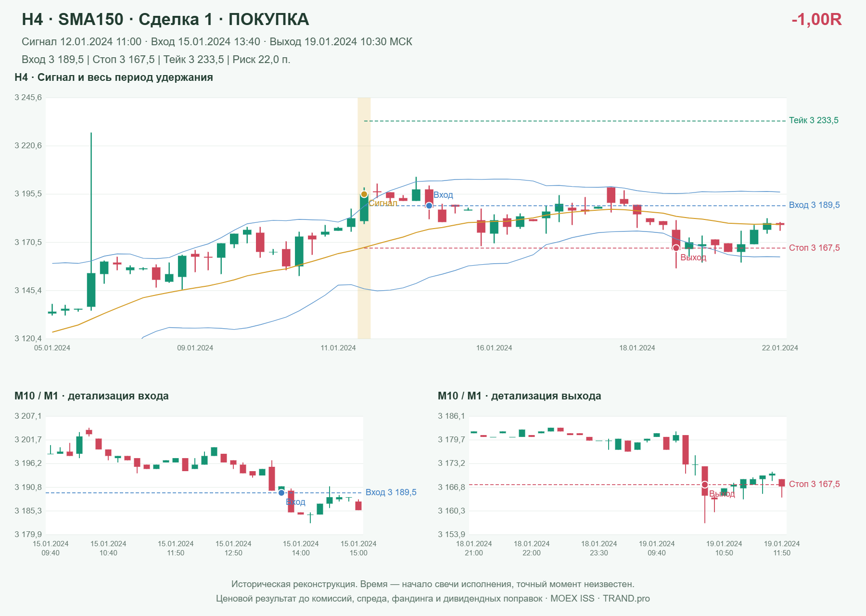Click the orange Сигнал marker dot
The image size is (866, 616).
click(x=364, y=194)
